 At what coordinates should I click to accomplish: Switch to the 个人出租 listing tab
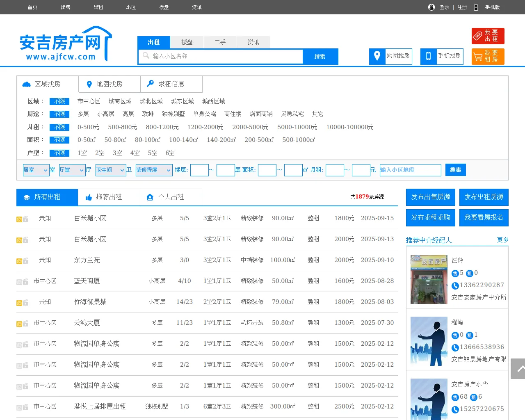pos(171,197)
